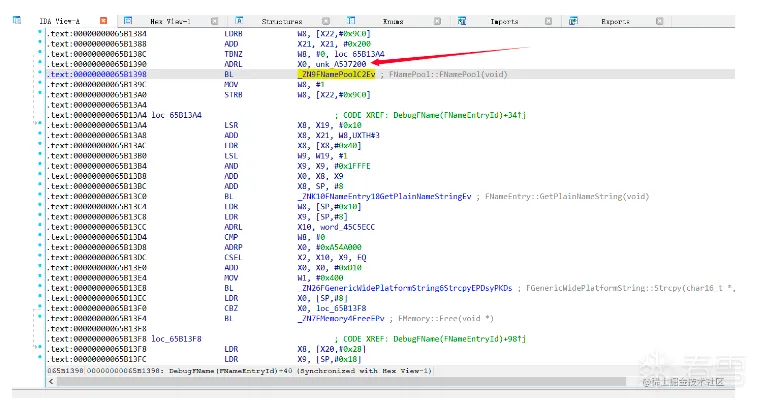Click the Exports tab icon

pos(573,21)
